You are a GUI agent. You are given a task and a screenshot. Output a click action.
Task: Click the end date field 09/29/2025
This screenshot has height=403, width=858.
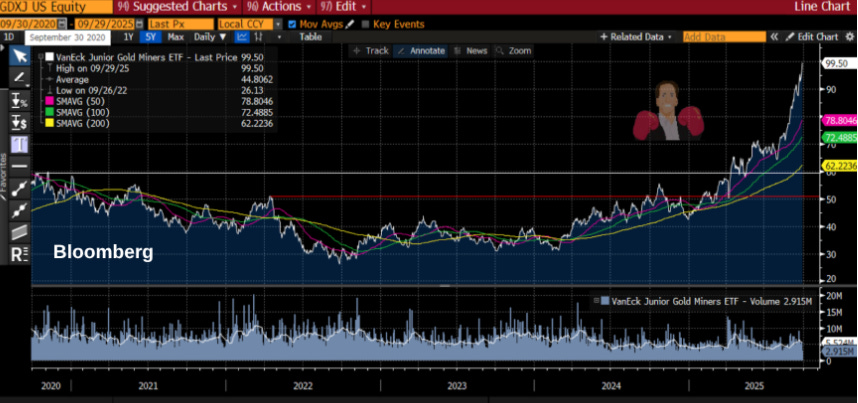tap(105, 24)
